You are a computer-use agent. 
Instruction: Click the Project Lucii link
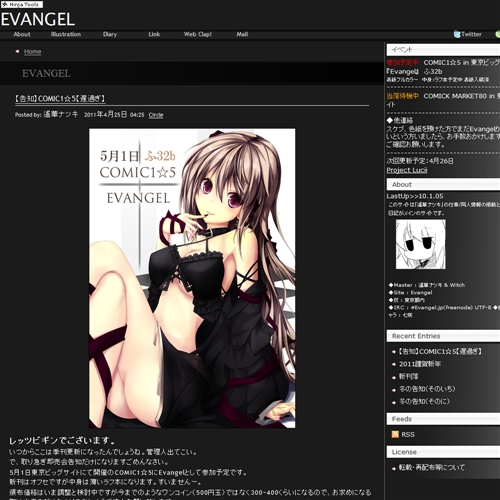[x=407, y=170]
